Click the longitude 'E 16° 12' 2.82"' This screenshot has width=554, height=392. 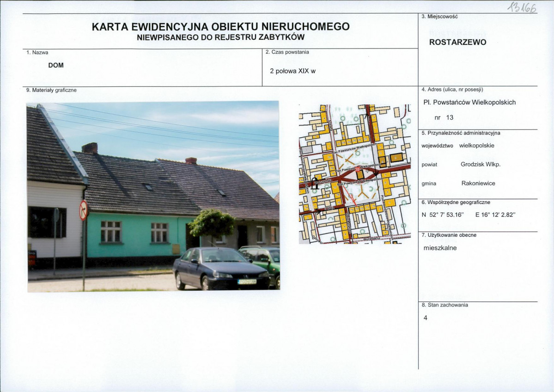(495, 214)
